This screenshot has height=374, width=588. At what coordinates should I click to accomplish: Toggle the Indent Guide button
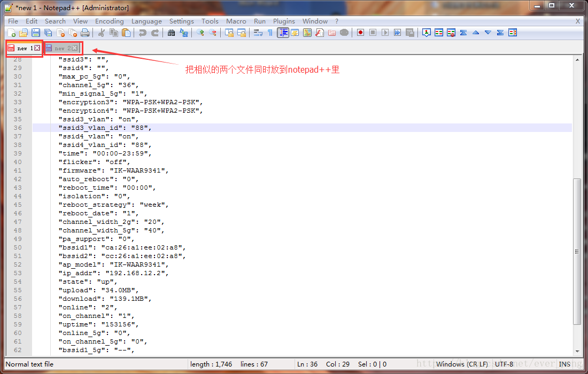click(x=283, y=33)
